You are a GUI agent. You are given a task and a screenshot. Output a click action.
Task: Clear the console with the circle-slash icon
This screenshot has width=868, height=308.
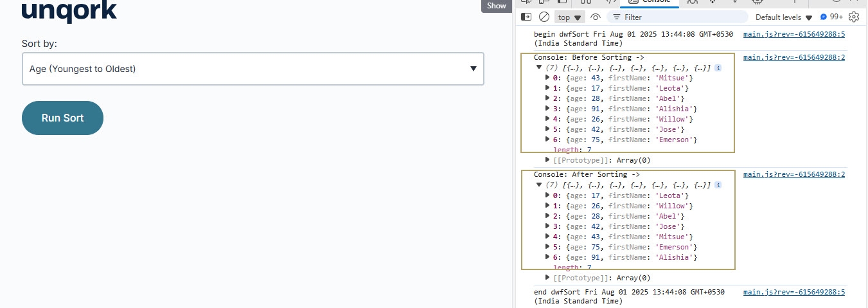coord(544,17)
